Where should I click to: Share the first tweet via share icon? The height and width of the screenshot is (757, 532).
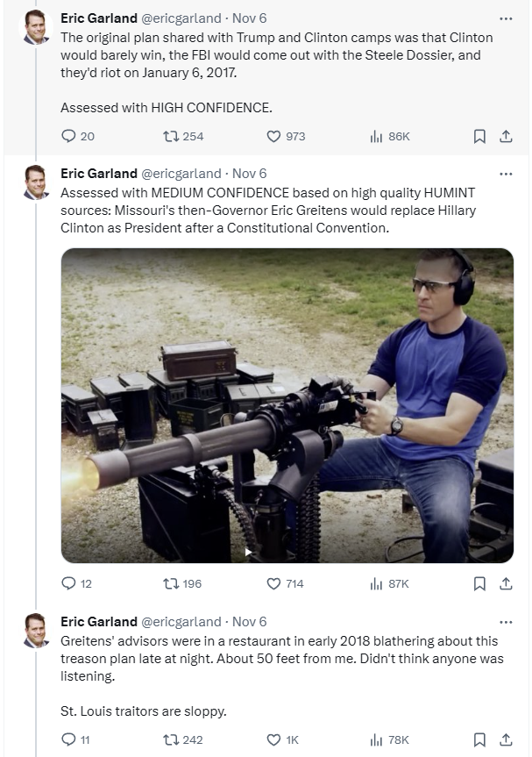[x=506, y=137]
